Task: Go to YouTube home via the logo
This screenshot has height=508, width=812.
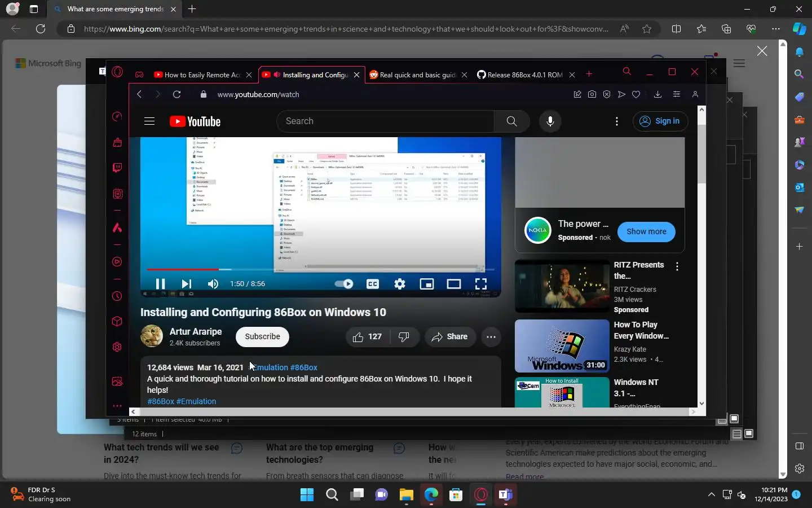Action: point(195,121)
